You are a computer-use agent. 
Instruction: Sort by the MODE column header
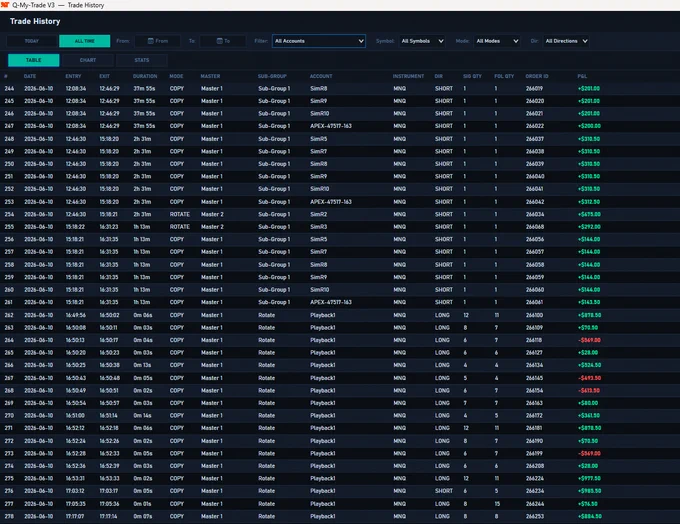[x=176, y=76]
